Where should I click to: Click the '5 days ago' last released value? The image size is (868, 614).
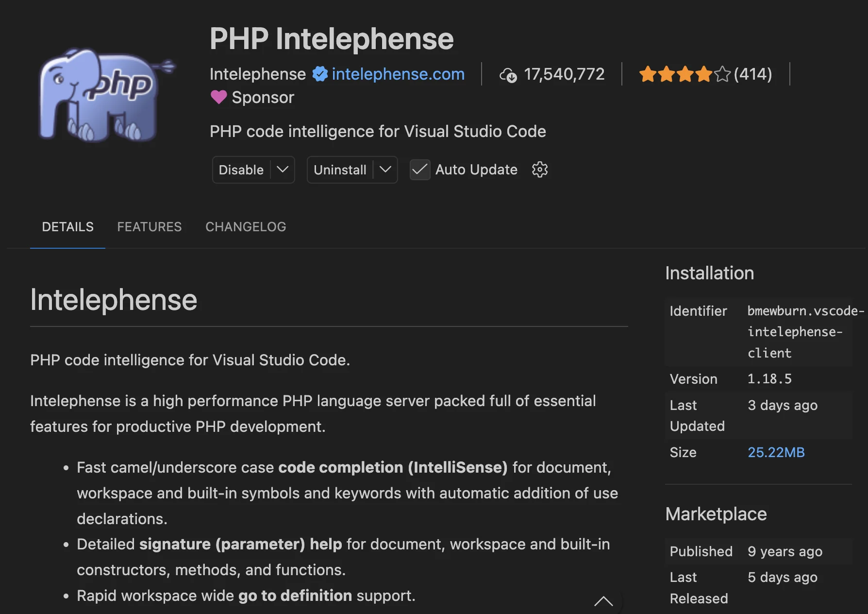783,577
